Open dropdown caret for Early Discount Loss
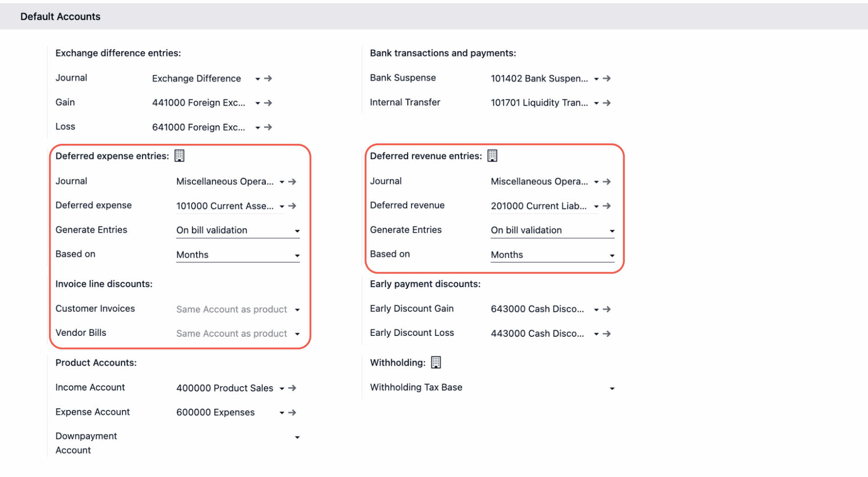This screenshot has width=868, height=477. (596, 334)
